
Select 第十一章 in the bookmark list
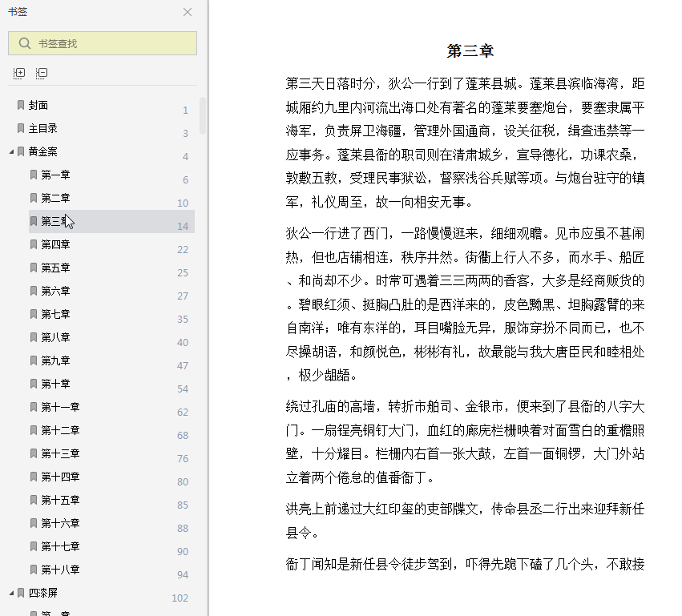tap(60, 408)
